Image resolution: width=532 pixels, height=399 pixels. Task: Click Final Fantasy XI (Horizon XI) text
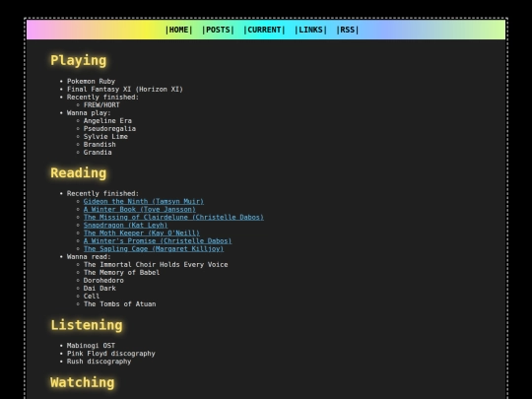click(x=125, y=90)
